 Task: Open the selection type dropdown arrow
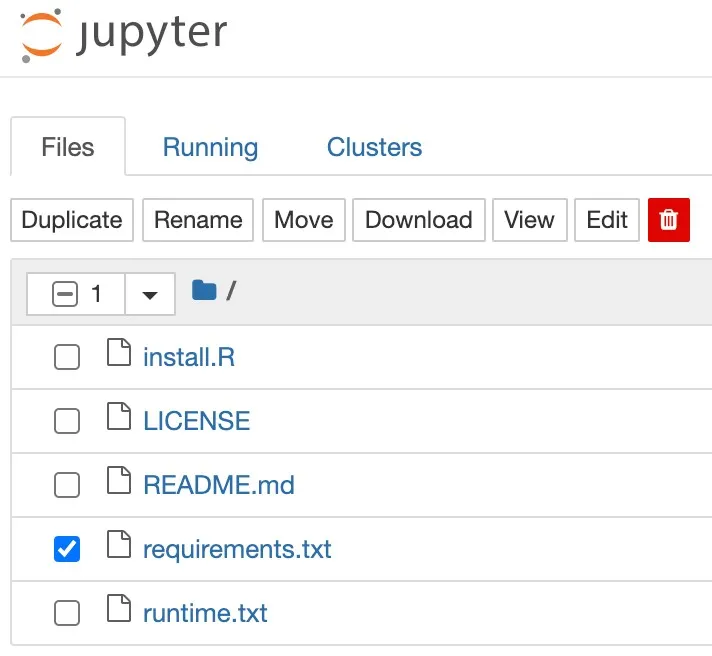(x=150, y=294)
